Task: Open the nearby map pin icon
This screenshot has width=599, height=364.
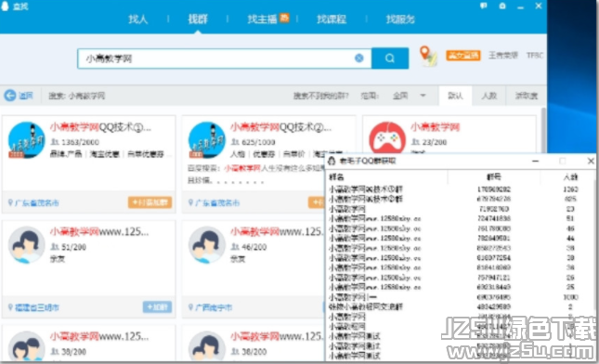Action: [x=427, y=56]
